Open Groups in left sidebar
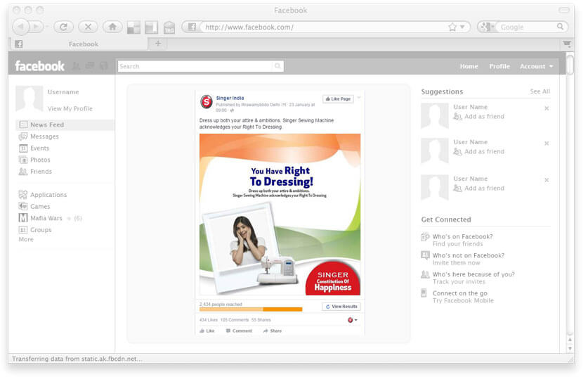The height and width of the screenshot is (377, 588). (35, 229)
